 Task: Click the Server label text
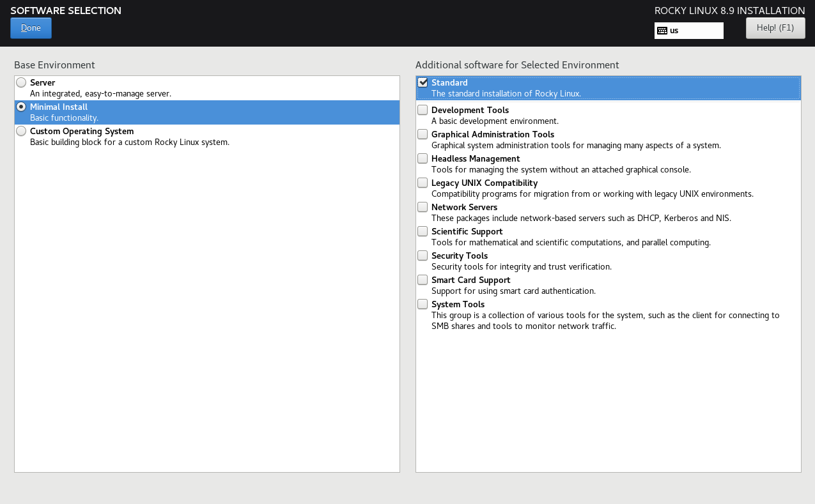42,82
